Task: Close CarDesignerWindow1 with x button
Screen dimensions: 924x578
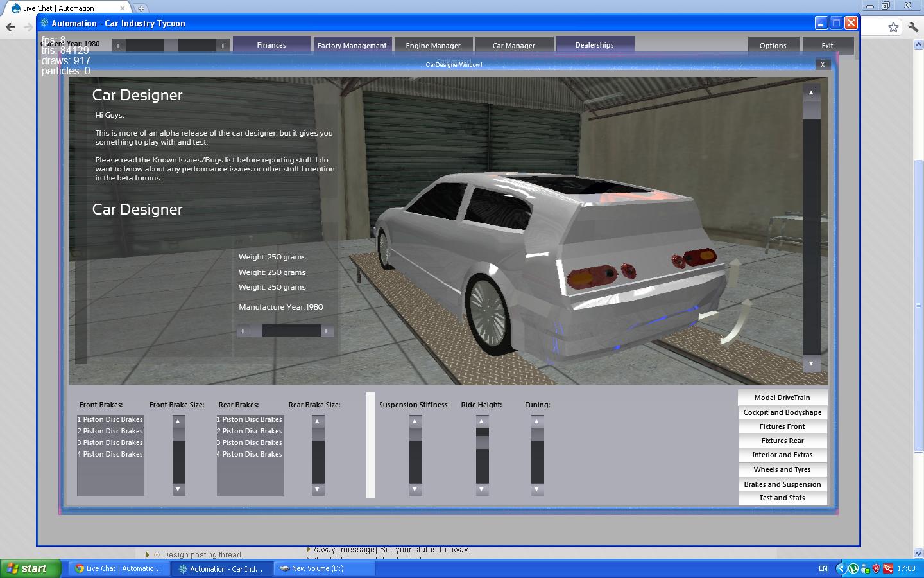Action: click(823, 64)
